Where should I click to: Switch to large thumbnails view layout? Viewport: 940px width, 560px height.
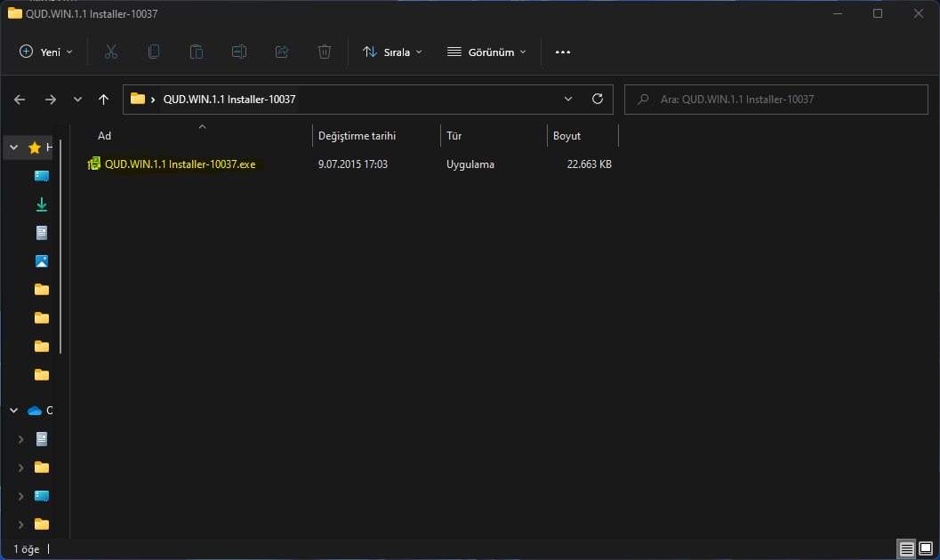pos(925,548)
